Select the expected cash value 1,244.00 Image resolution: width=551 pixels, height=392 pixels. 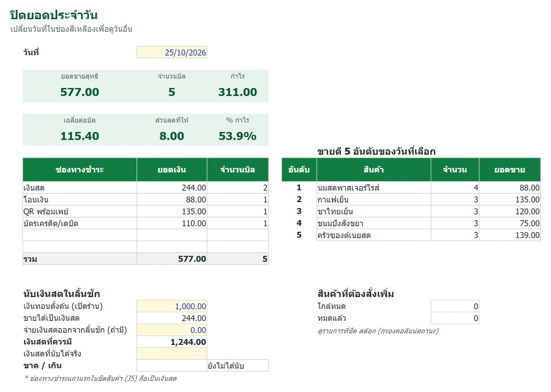tap(172, 342)
